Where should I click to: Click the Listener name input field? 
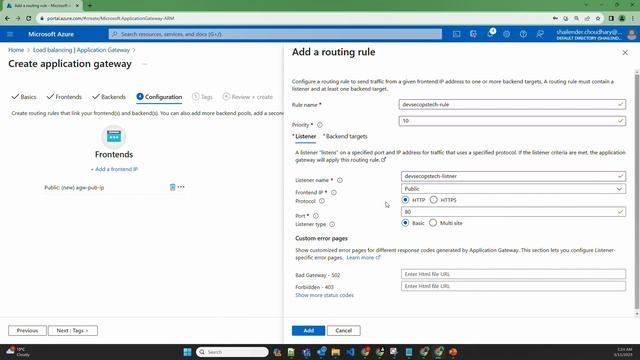pos(513,176)
